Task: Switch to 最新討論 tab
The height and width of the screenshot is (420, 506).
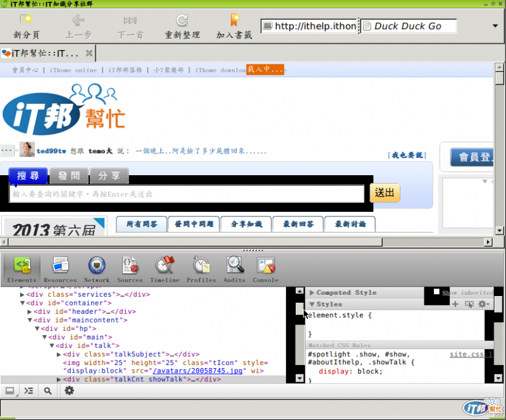Action: (350, 224)
